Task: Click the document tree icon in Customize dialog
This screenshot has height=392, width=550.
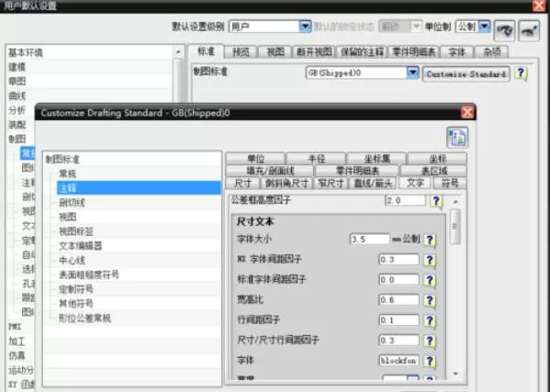Action: tap(457, 138)
